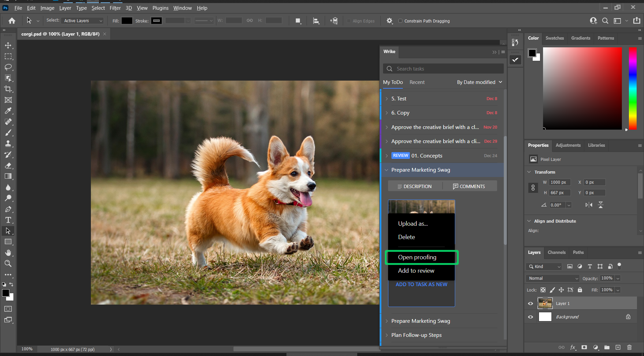
Task: Select the Eyedropper tool
Action: [x=8, y=111]
